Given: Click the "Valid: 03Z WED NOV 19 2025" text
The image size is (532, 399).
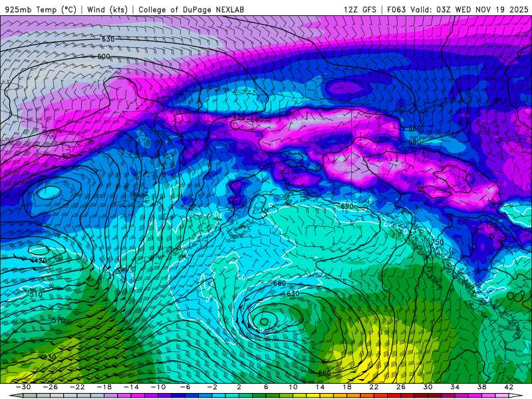Looking at the screenshot, I should [469, 9].
